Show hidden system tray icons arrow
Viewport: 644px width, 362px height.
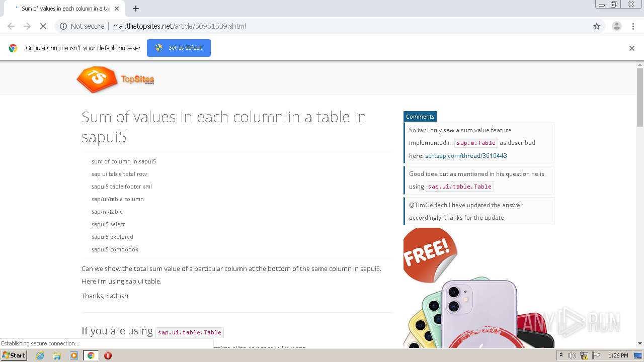click(x=561, y=355)
